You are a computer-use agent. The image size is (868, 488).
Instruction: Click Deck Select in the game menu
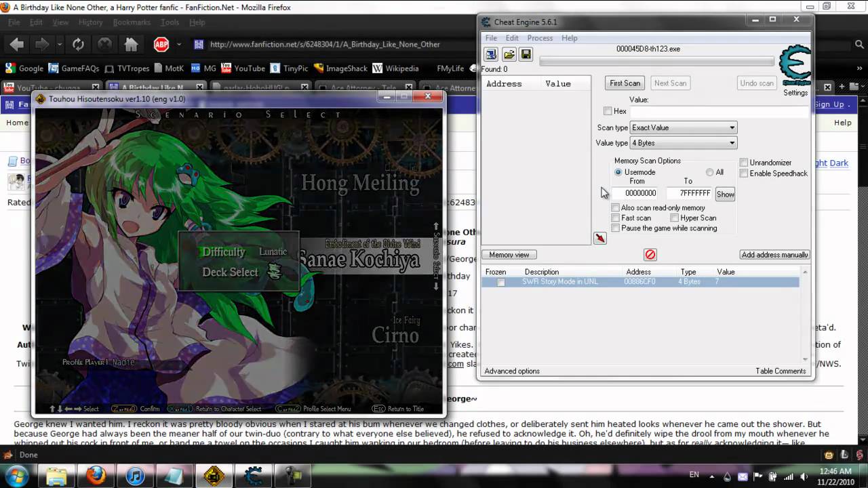[x=230, y=272]
